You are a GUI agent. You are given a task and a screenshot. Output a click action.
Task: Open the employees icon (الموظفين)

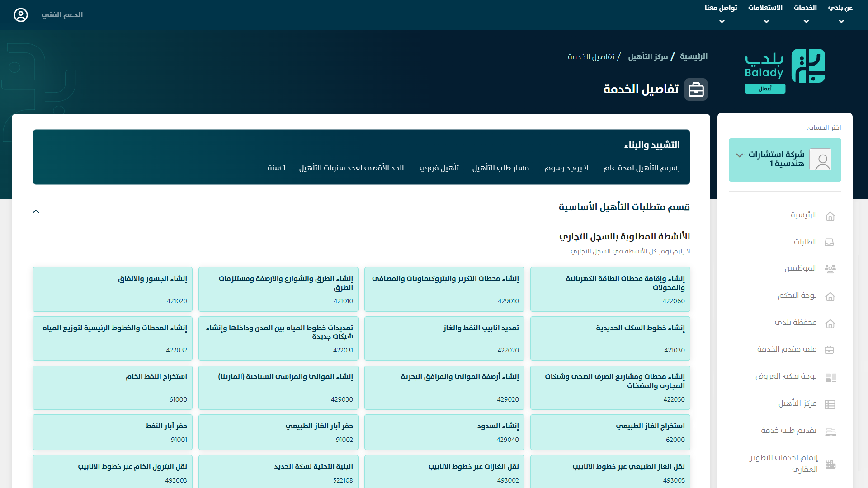[x=830, y=269]
